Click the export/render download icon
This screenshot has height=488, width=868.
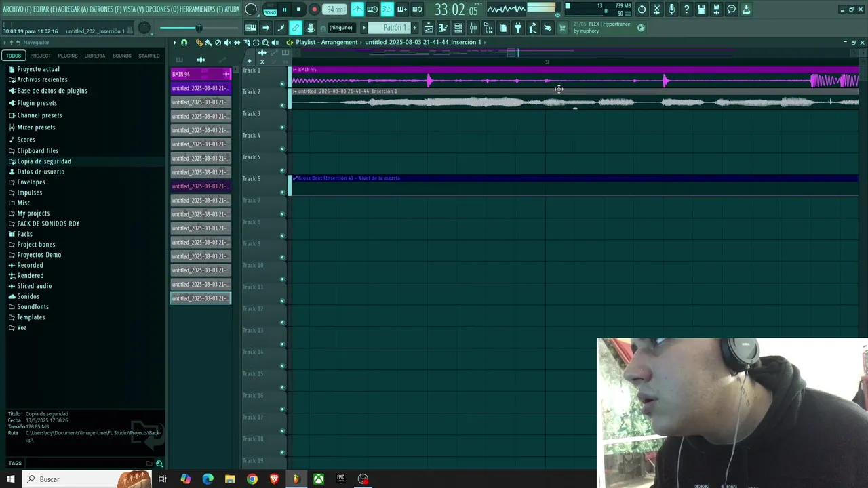746,9
